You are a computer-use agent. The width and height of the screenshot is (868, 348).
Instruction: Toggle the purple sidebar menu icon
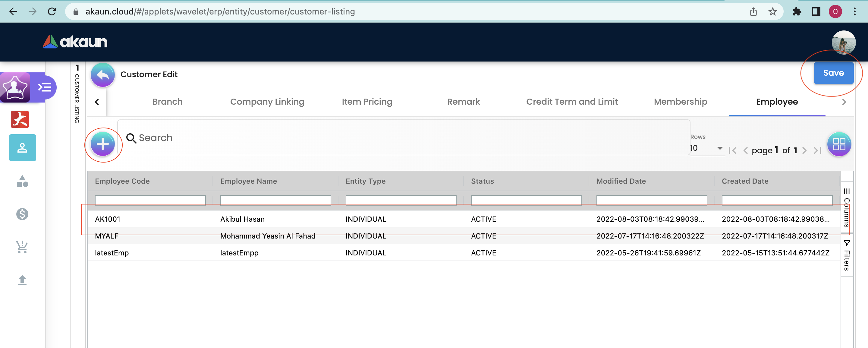45,87
